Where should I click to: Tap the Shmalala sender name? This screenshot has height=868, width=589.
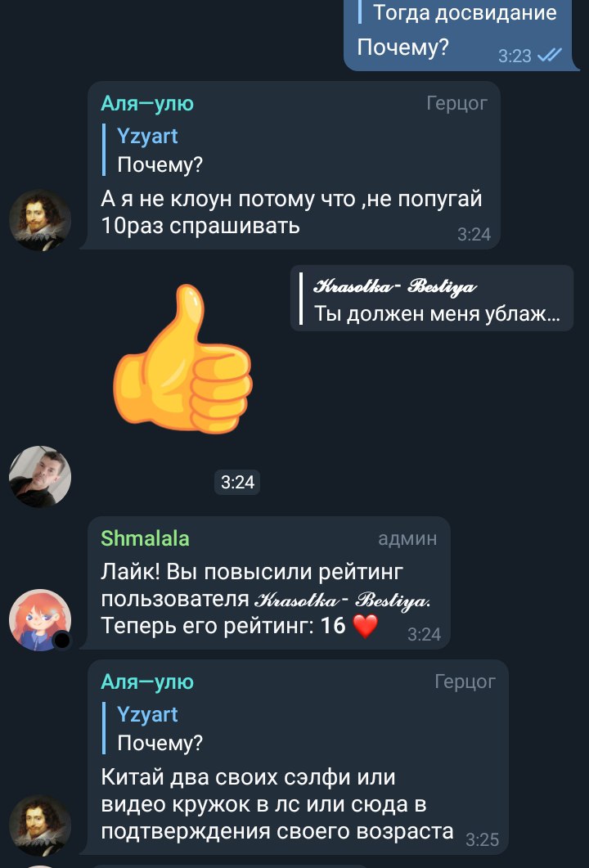[x=145, y=538]
